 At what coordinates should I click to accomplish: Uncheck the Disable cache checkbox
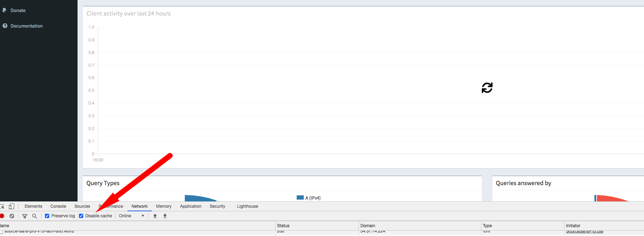(81, 216)
